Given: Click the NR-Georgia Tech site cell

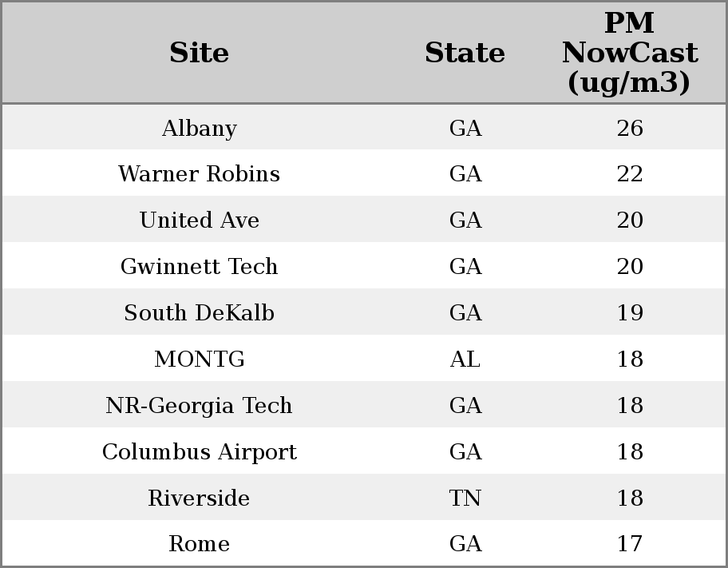Looking at the screenshot, I should (199, 406).
